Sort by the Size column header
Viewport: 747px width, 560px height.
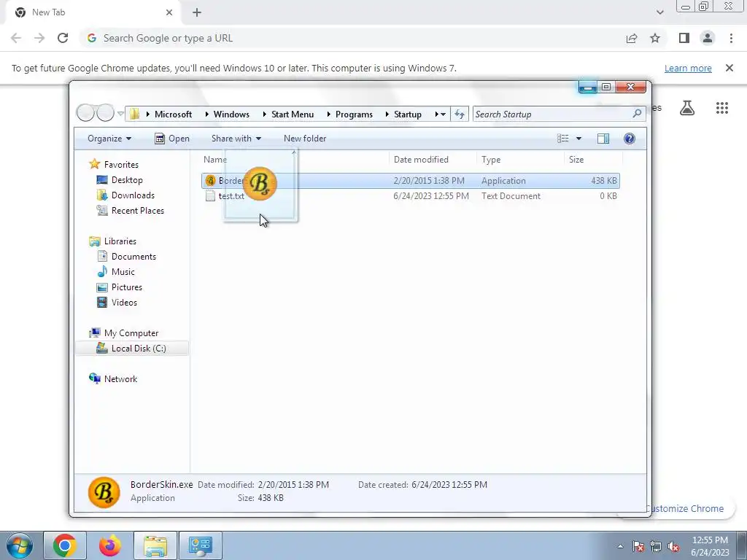pyautogui.click(x=594, y=160)
